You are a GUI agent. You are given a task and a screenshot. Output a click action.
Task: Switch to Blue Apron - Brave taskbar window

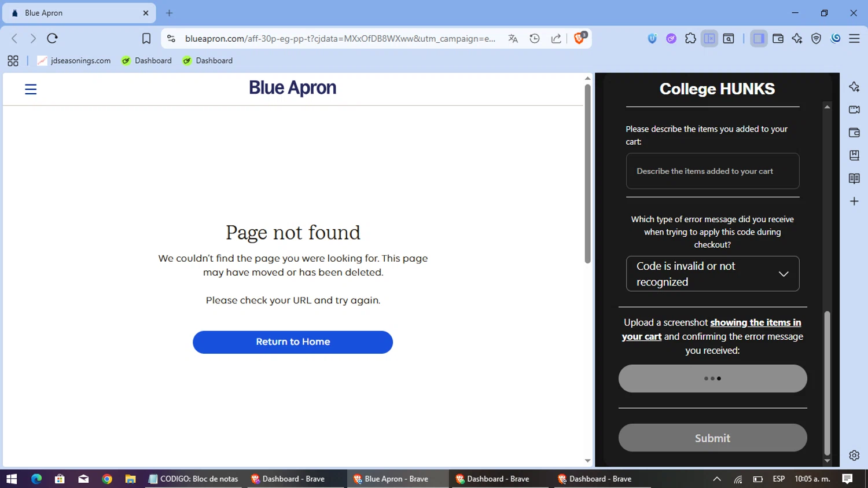(x=397, y=479)
